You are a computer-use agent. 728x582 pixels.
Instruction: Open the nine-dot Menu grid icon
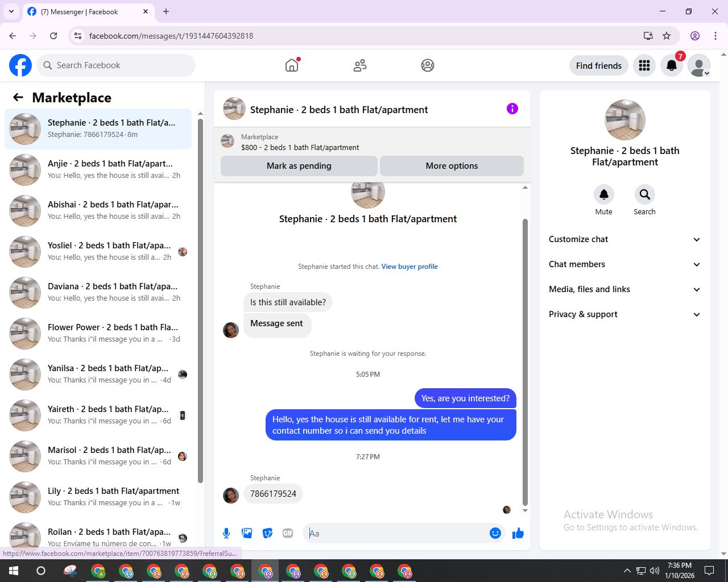[x=644, y=65]
